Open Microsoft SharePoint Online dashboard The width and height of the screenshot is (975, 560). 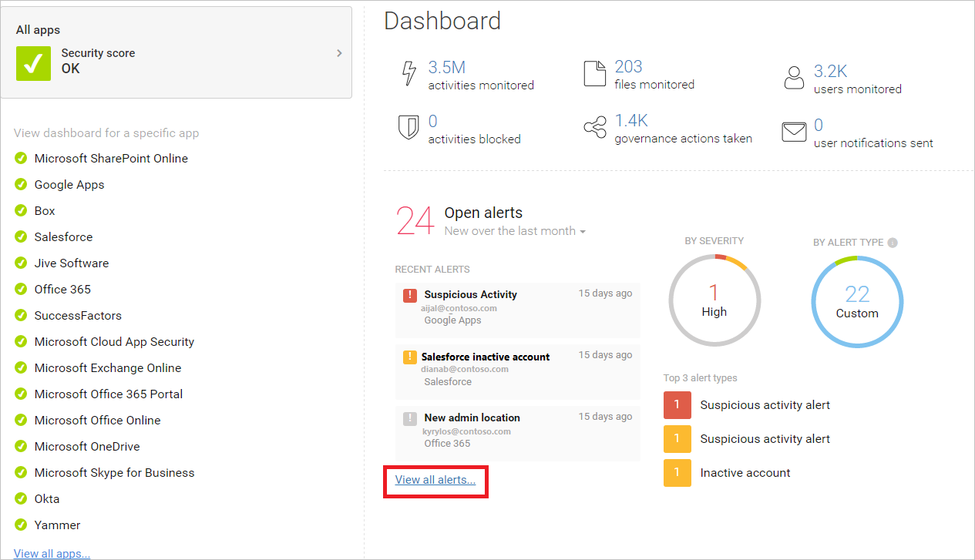(111, 158)
